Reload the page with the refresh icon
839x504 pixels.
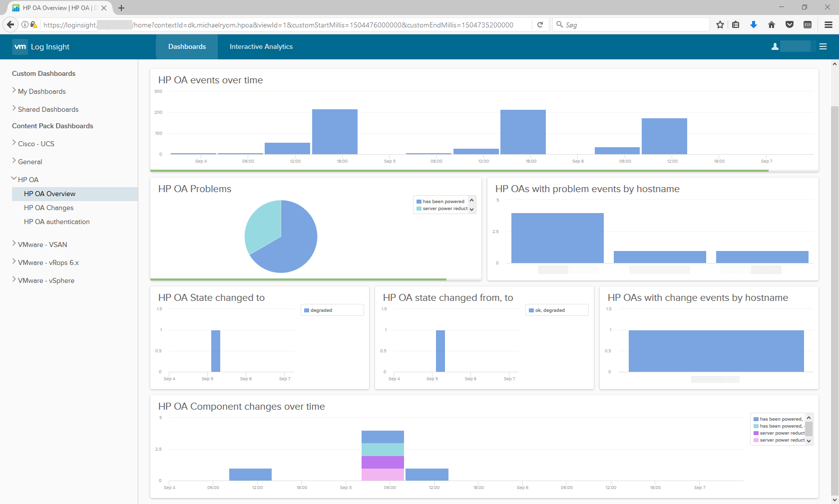(x=540, y=24)
